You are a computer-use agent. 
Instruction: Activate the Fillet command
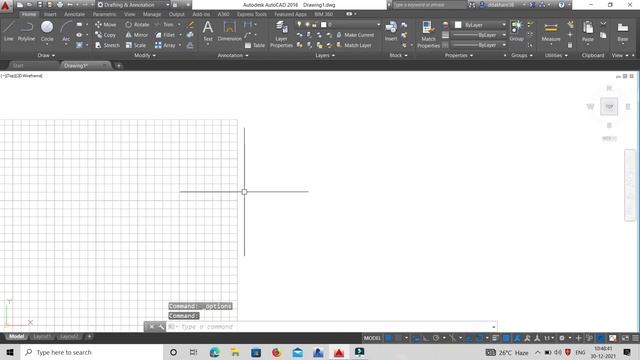[x=165, y=35]
